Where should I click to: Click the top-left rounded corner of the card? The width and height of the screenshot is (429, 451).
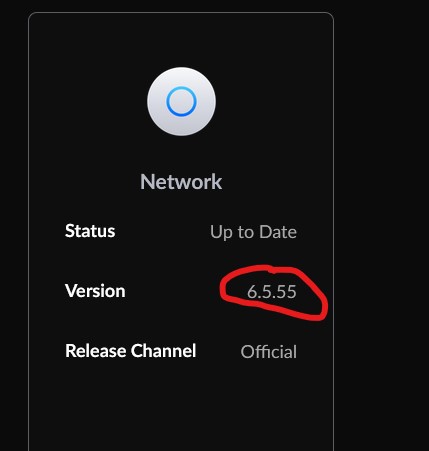point(31,16)
